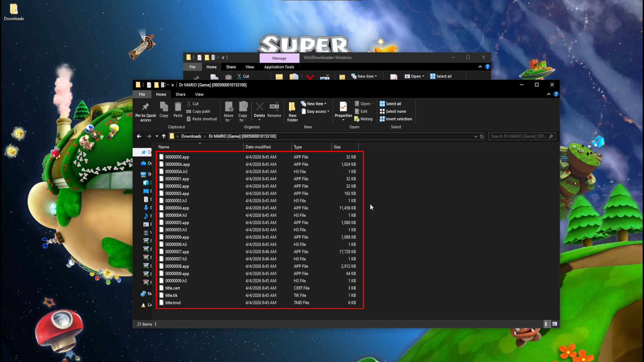644x362 pixels.
Task: Click the refresh icon beside address bar
Action: tap(482, 136)
